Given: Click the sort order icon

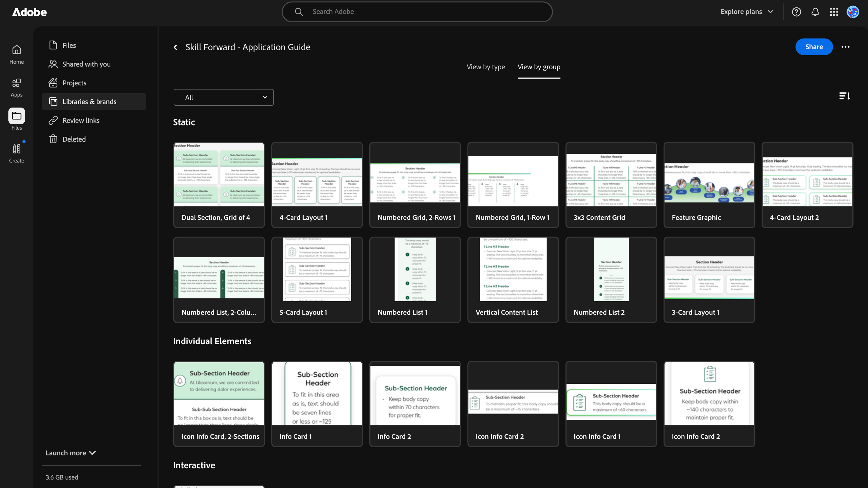Looking at the screenshot, I should [x=845, y=96].
